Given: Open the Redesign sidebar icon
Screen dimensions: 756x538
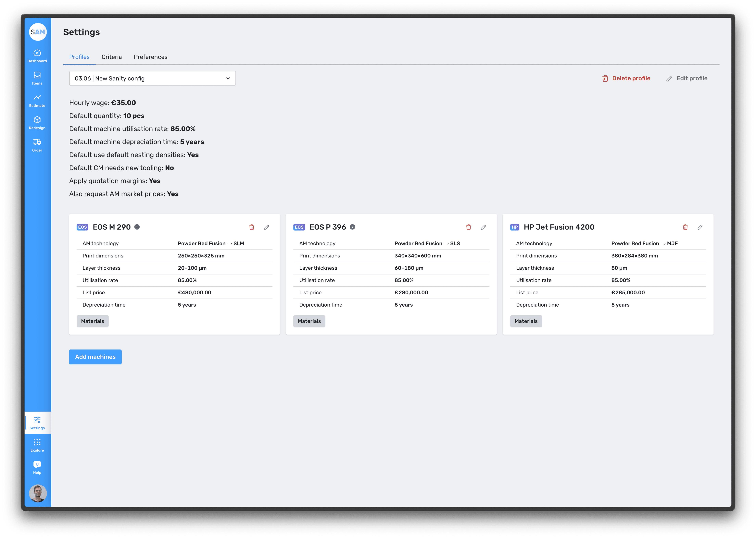Looking at the screenshot, I should [x=37, y=123].
